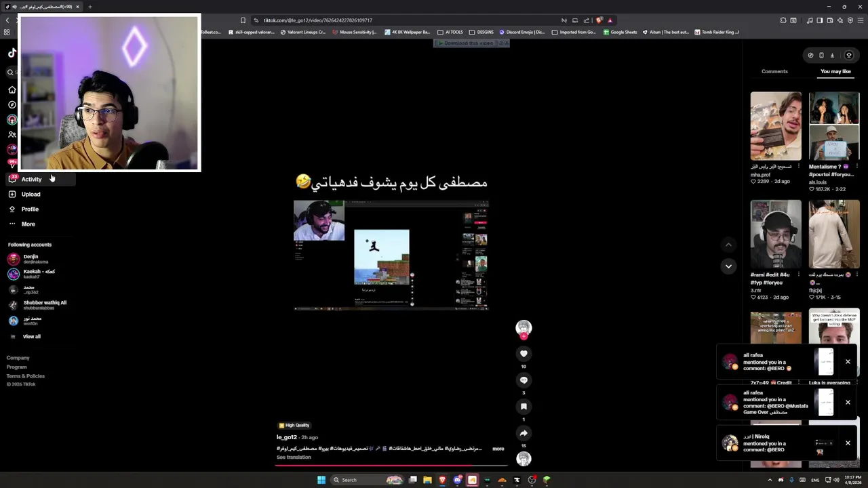Viewport: 868px width, 488px height.
Task: Open the Windows Start menu
Action: (x=321, y=480)
